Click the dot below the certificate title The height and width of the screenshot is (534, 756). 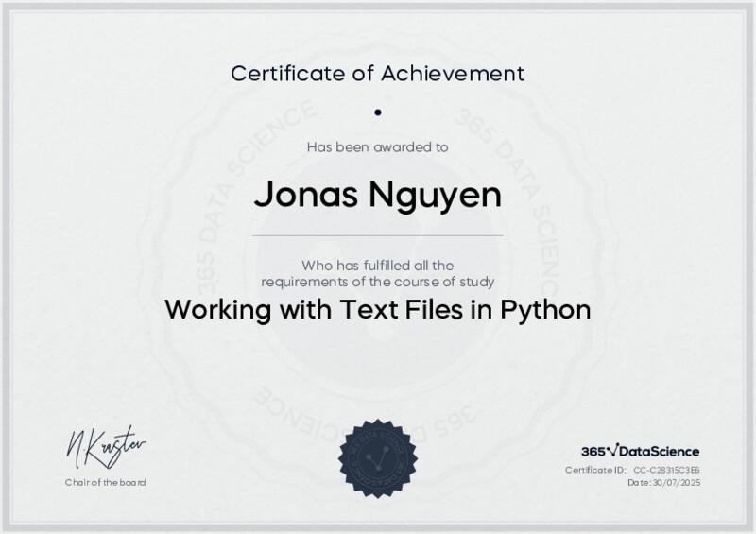[x=377, y=112]
